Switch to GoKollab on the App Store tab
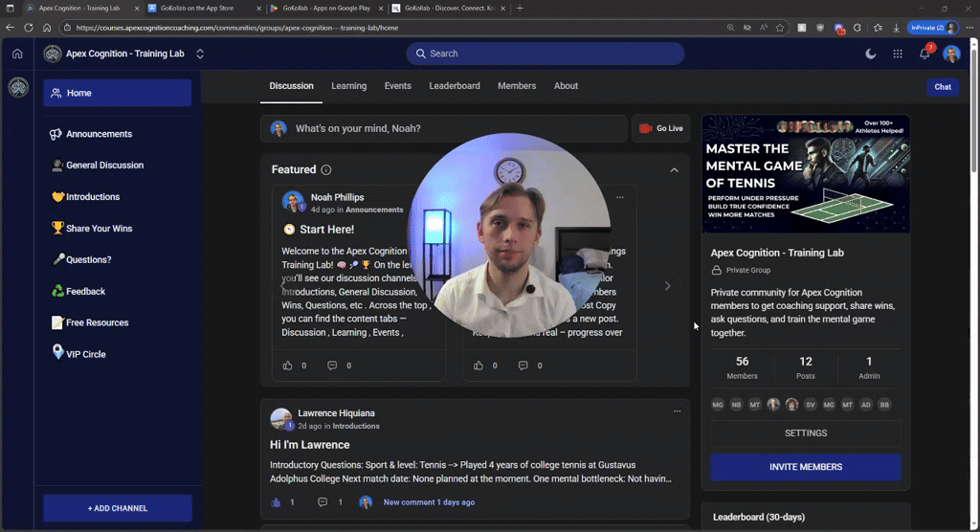The height and width of the screenshot is (532, 980). [205, 8]
